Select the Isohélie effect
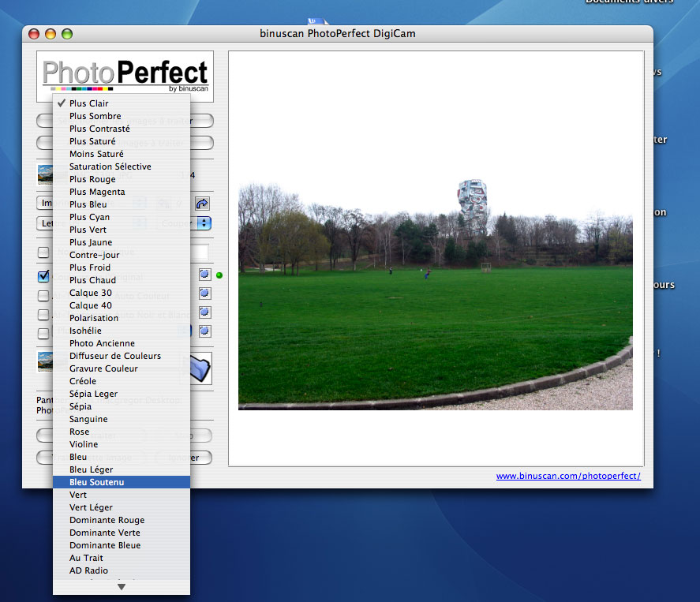Screen dimensions: 700x602 [x=122, y=331]
